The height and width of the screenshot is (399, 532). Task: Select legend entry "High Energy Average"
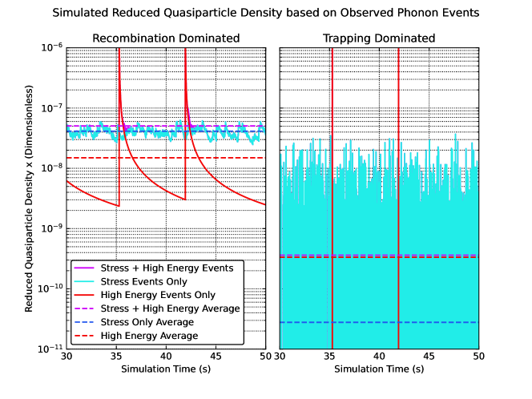coord(149,336)
